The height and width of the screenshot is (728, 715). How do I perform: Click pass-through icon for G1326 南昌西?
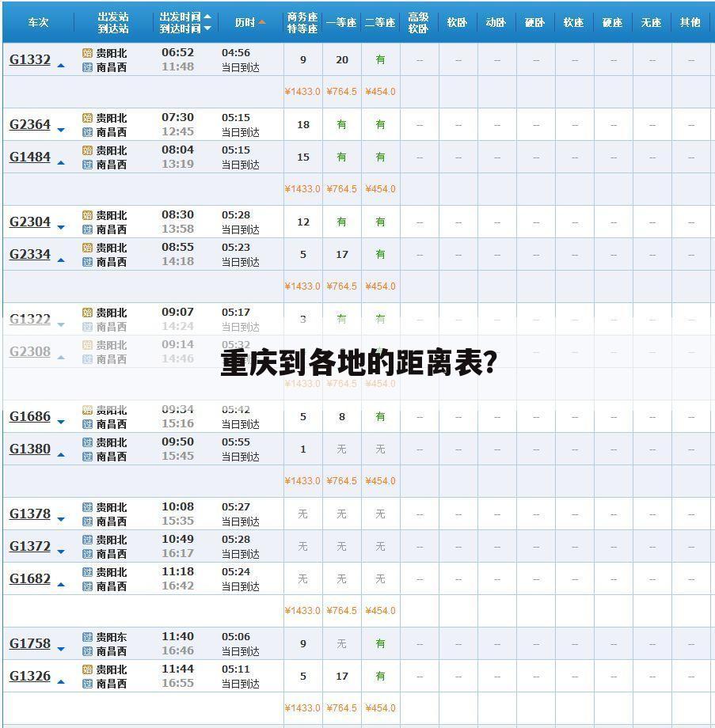click(87, 684)
